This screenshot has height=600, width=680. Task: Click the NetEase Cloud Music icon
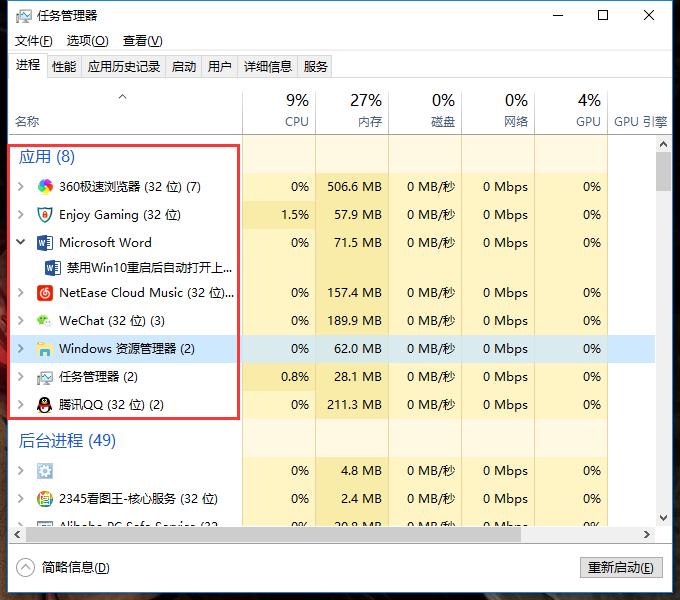[45, 293]
